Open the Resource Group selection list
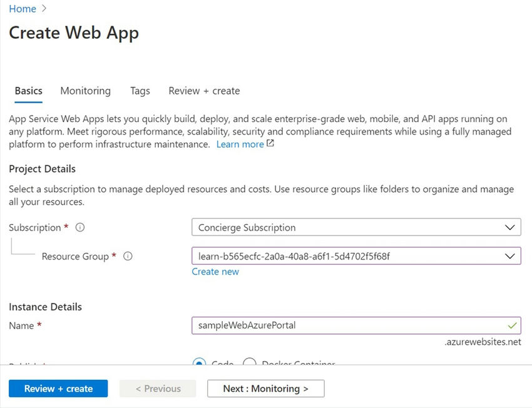The image size is (532, 408). (x=356, y=256)
